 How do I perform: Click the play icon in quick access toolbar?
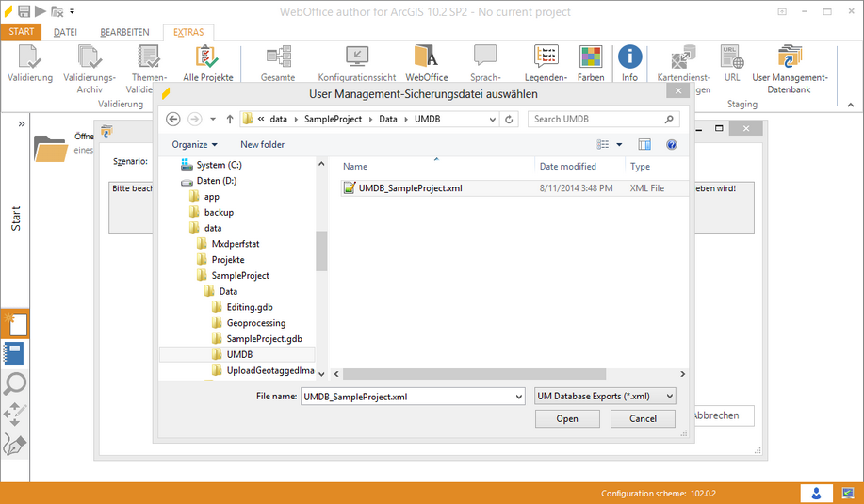pos(41,11)
